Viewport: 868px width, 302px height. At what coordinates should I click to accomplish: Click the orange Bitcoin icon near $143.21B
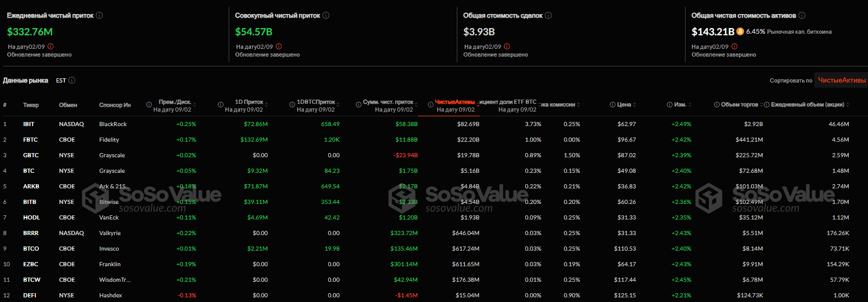coord(740,32)
